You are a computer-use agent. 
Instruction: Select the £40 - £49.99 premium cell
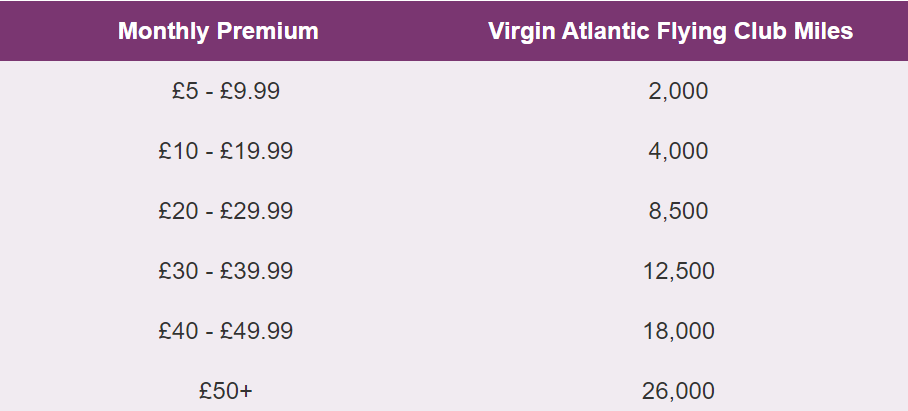(x=226, y=331)
